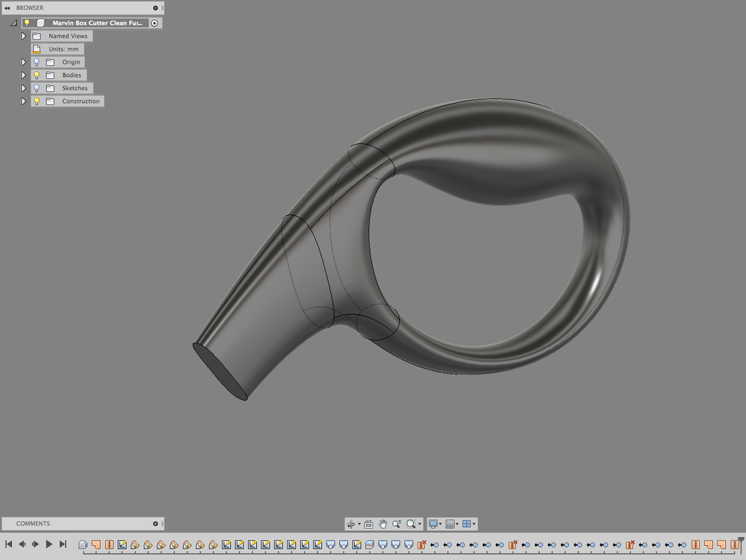Viewport: 746px width, 560px height.
Task: Click the folder icon next to Origin
Action: click(51, 62)
